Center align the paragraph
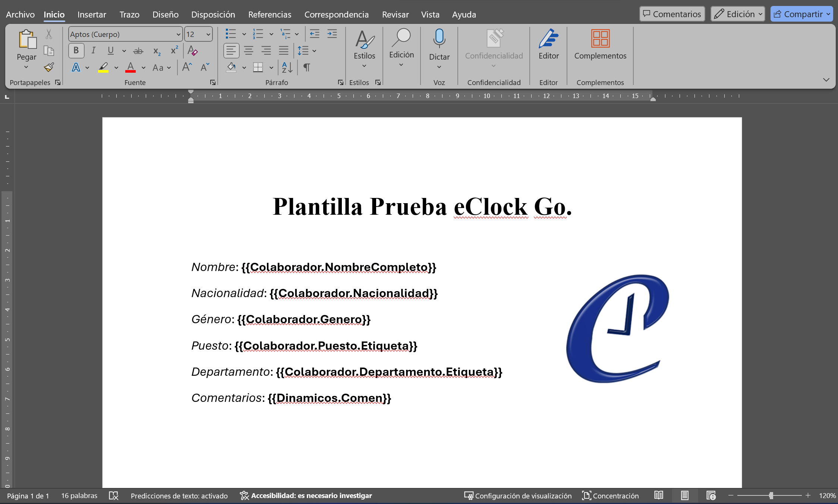Screen dimensions: 838x504 (x=249, y=50)
